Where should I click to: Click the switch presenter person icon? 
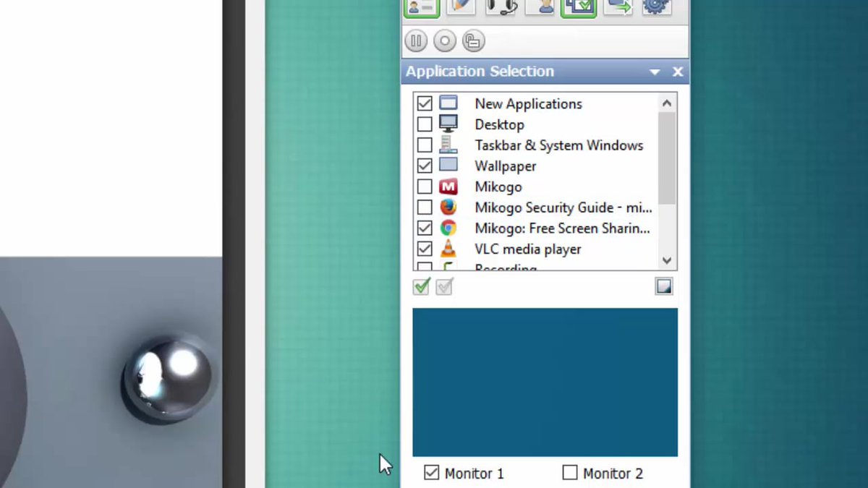[x=539, y=7]
